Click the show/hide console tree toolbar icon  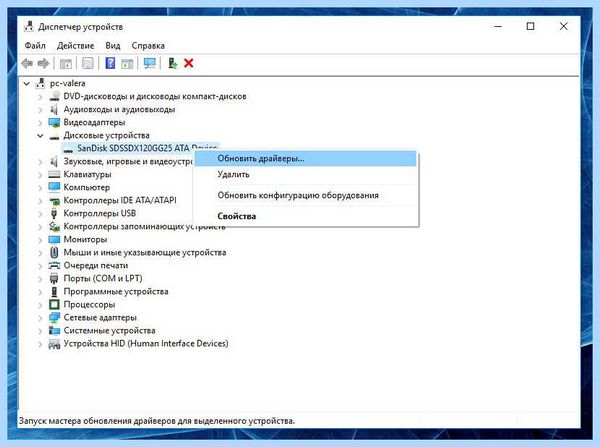pyautogui.click(x=65, y=63)
